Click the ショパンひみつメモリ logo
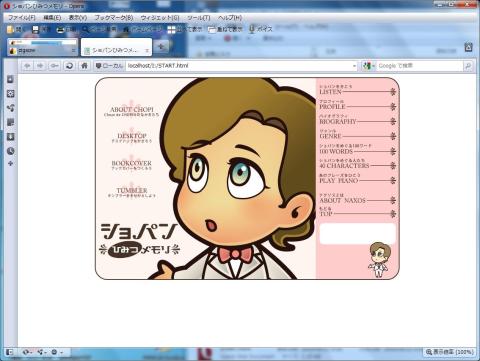Image resolution: width=480 pixels, height=361 pixels. (140, 241)
